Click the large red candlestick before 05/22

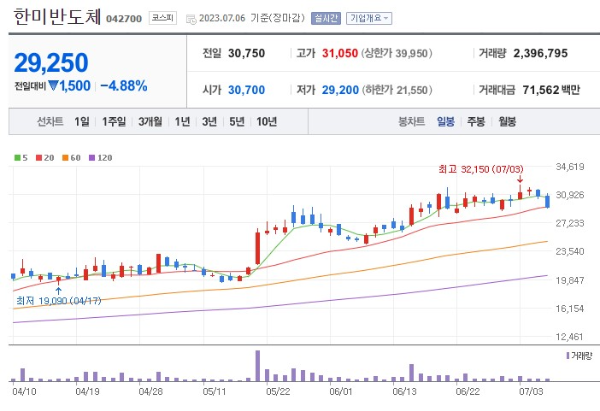pos(258,248)
